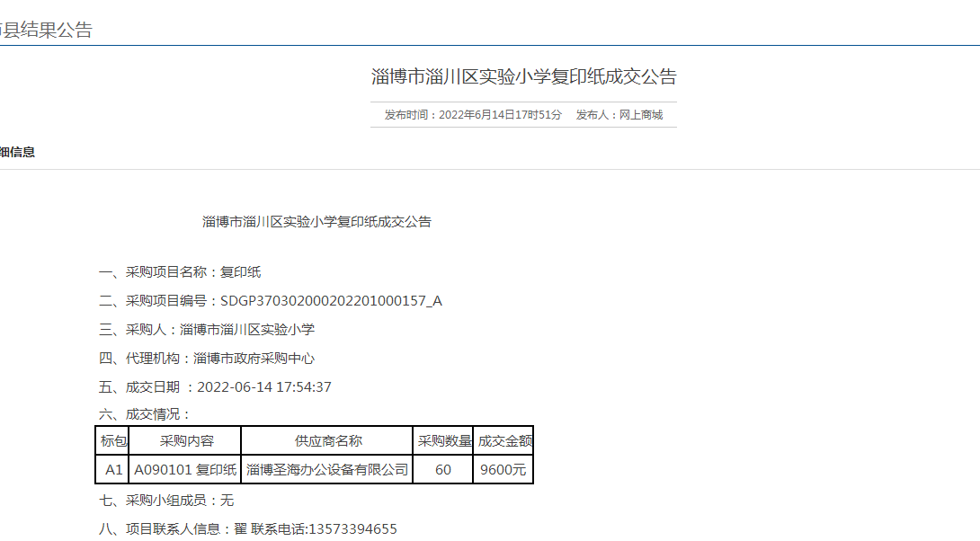Click the 供应商名称 column header
The width and height of the screenshot is (980, 541).
328,441
